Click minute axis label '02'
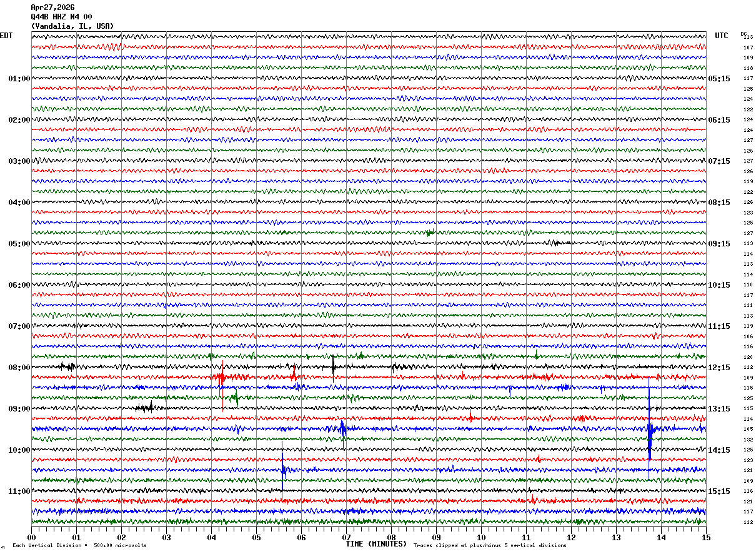This screenshot has height=554, width=756. point(121,537)
